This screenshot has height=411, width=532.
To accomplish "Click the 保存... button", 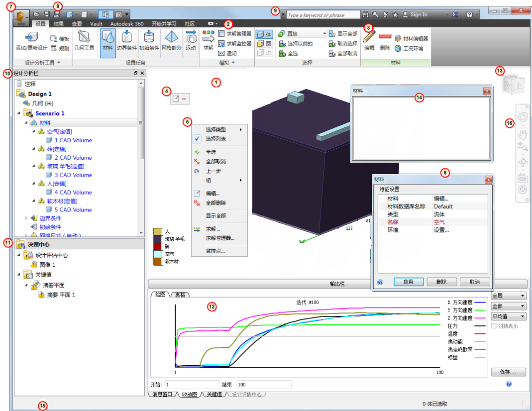I will click(x=508, y=372).
